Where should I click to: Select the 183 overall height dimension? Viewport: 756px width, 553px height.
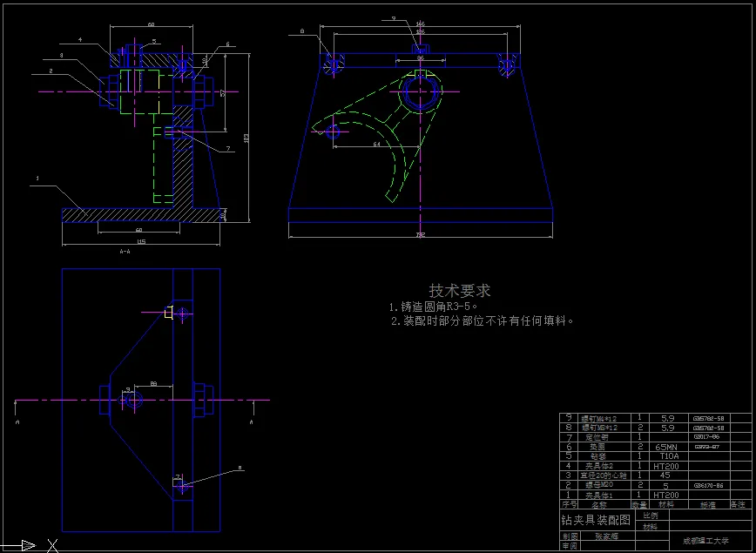click(246, 138)
